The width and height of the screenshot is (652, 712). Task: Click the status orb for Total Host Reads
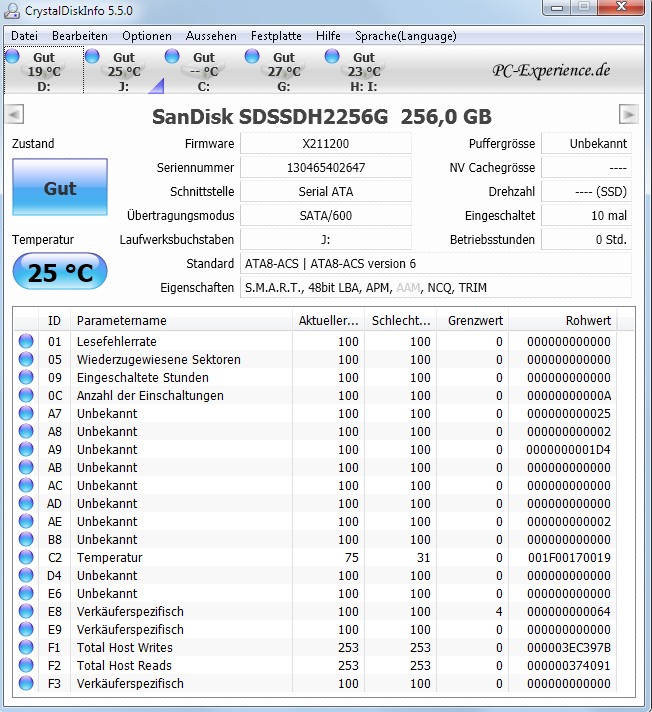tap(26, 665)
